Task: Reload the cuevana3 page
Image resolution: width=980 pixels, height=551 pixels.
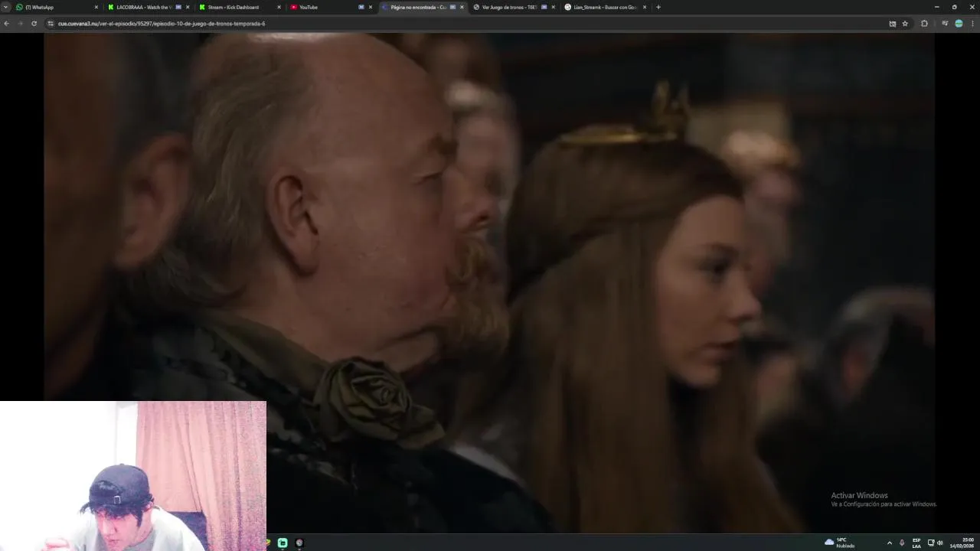Action: 34,24
